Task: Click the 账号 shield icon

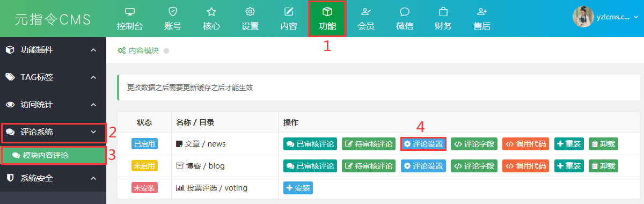Action: [x=172, y=11]
